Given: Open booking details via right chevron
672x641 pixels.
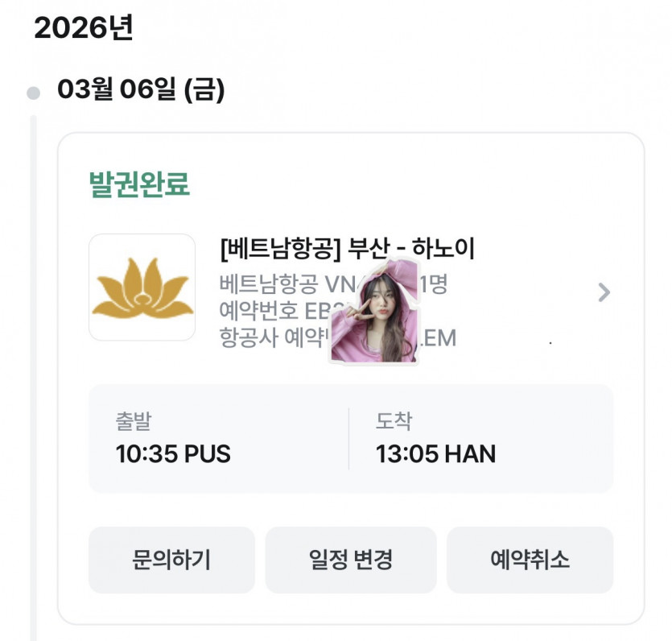Looking at the screenshot, I should point(604,292).
